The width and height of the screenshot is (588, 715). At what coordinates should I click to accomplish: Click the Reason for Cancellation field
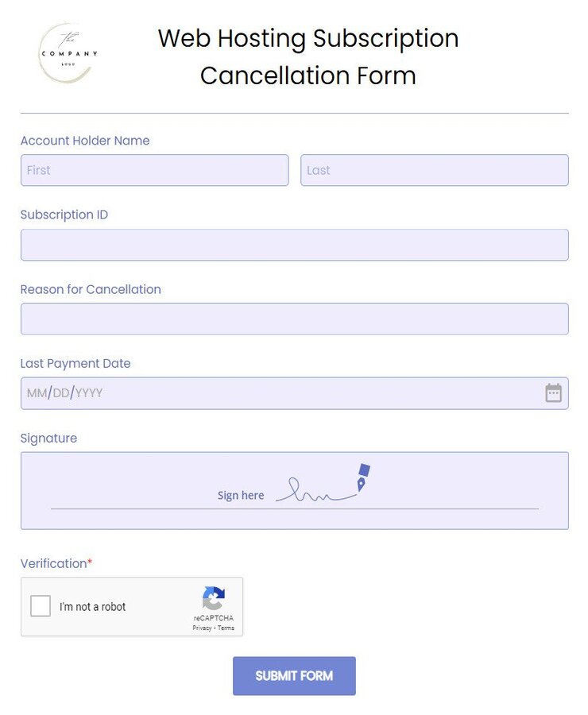point(294,319)
